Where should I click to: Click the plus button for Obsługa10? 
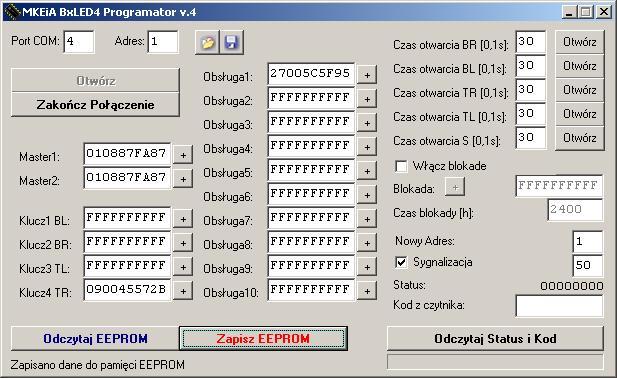(367, 291)
